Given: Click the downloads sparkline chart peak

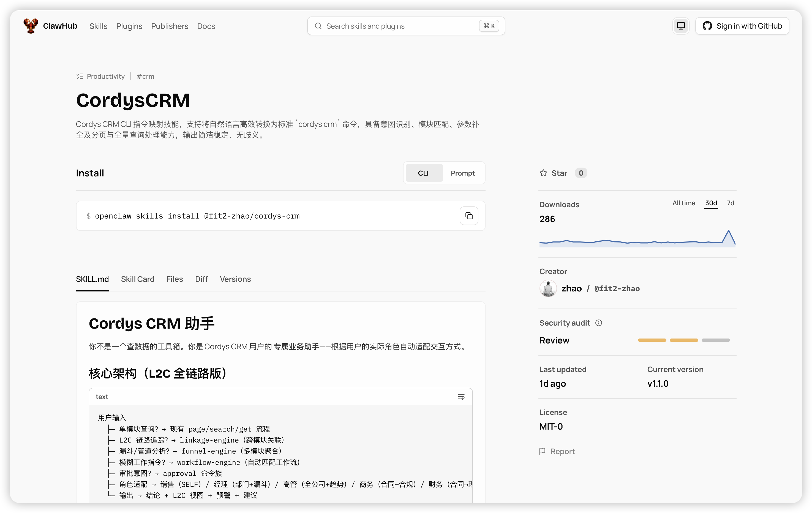Looking at the screenshot, I should click(x=728, y=231).
